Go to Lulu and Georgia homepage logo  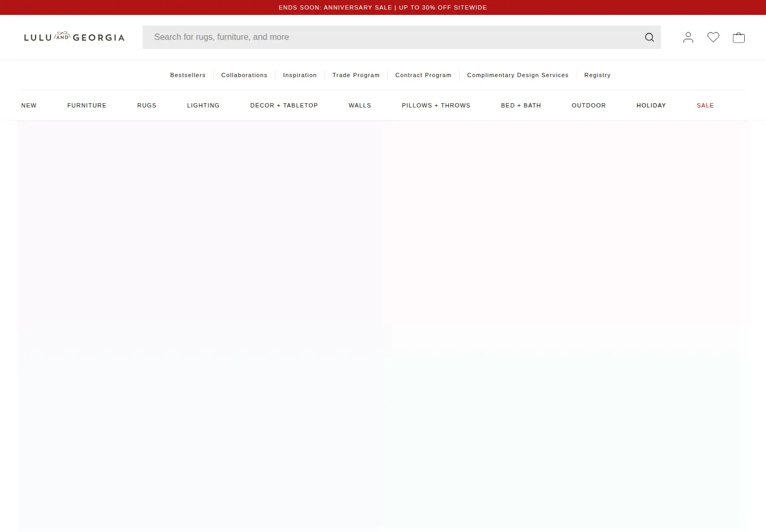coord(74,37)
